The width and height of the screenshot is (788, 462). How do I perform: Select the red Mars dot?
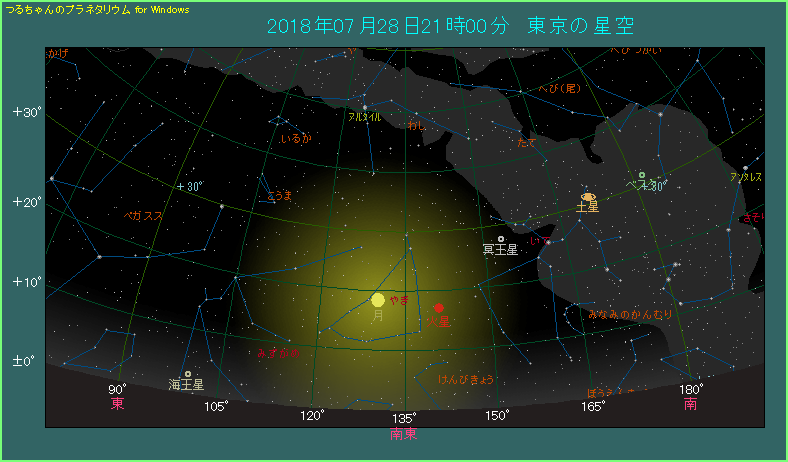(x=438, y=308)
